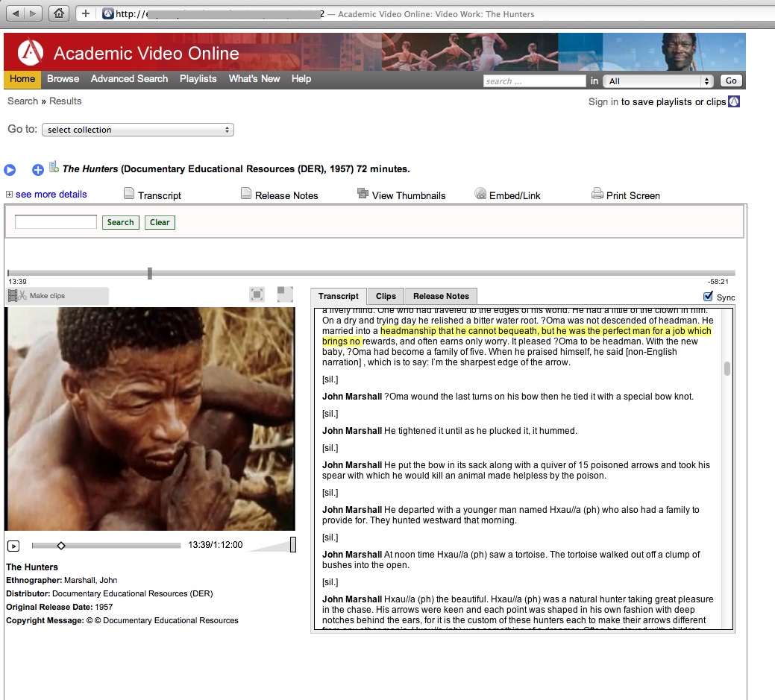Click the Make clips scissors icon
Screen dimensions: 775x700
pos(18,296)
